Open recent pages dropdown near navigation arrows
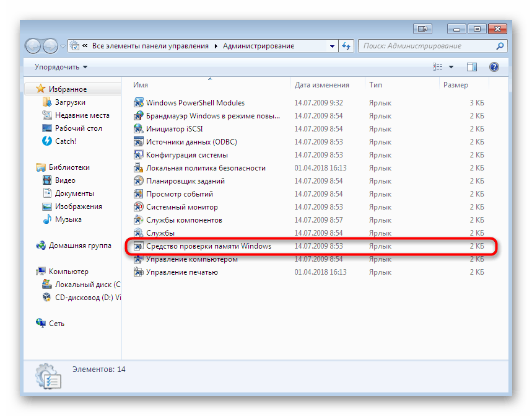 coord(63,46)
